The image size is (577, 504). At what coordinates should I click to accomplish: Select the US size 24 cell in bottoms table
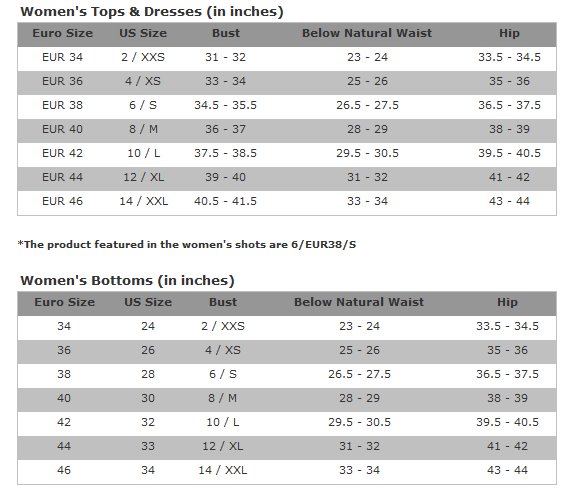148,326
